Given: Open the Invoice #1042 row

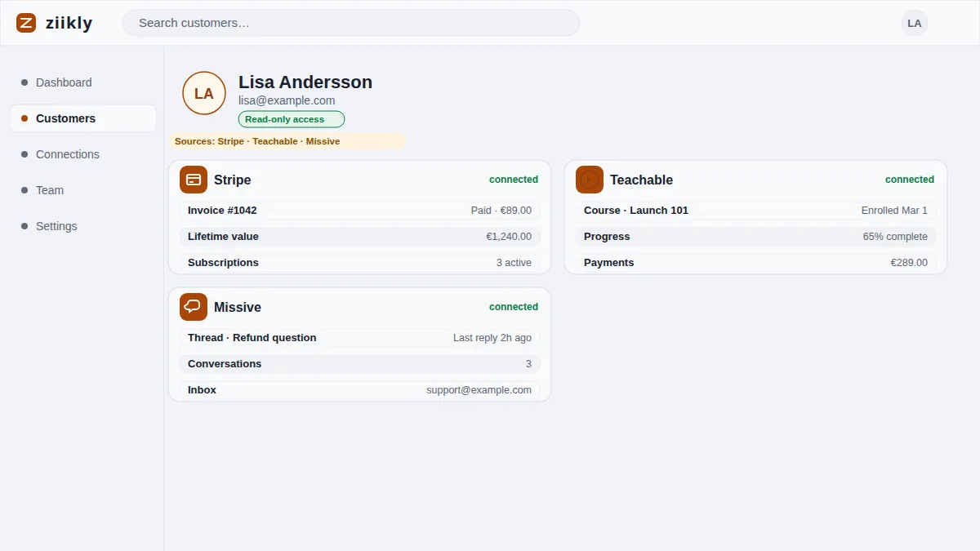Looking at the screenshot, I should [359, 211].
